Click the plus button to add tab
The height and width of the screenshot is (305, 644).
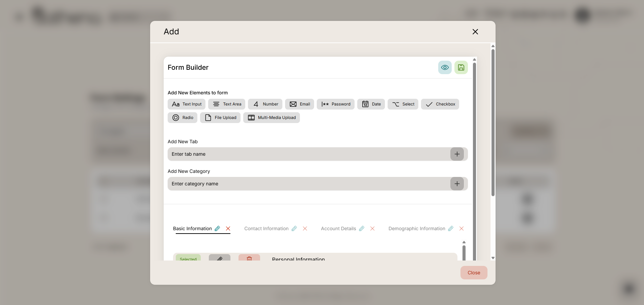click(457, 154)
